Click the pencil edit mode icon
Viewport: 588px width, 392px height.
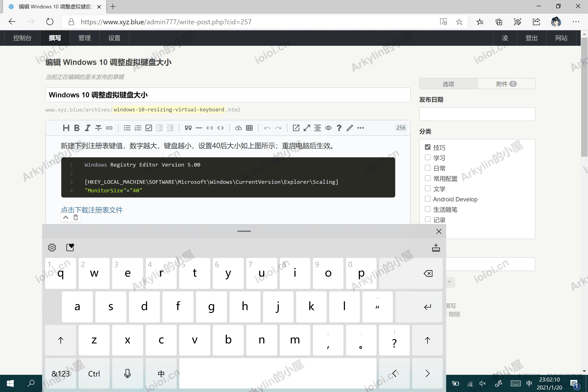[350, 128]
